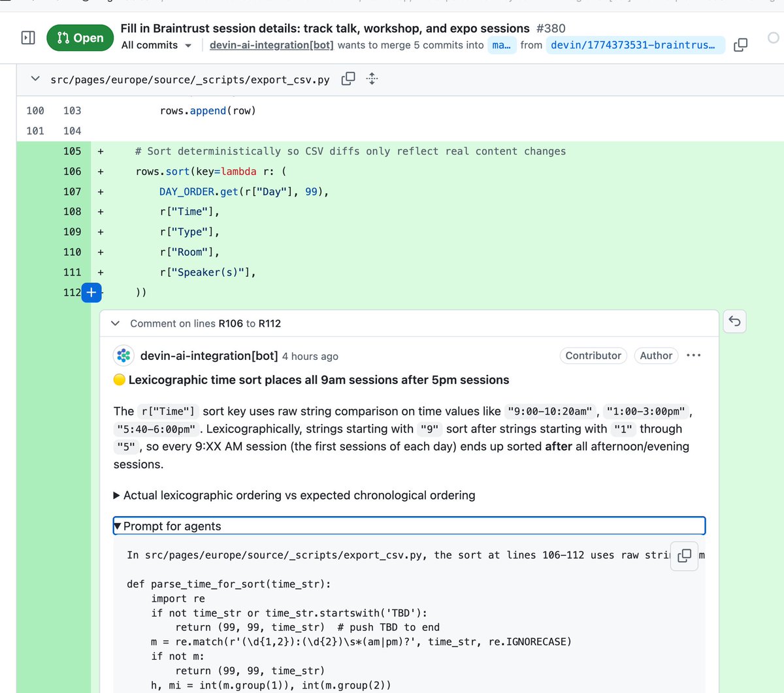This screenshot has height=693, width=784.
Task: Click the revert/undo arrow icon beside comment thread
Action: [x=734, y=321]
